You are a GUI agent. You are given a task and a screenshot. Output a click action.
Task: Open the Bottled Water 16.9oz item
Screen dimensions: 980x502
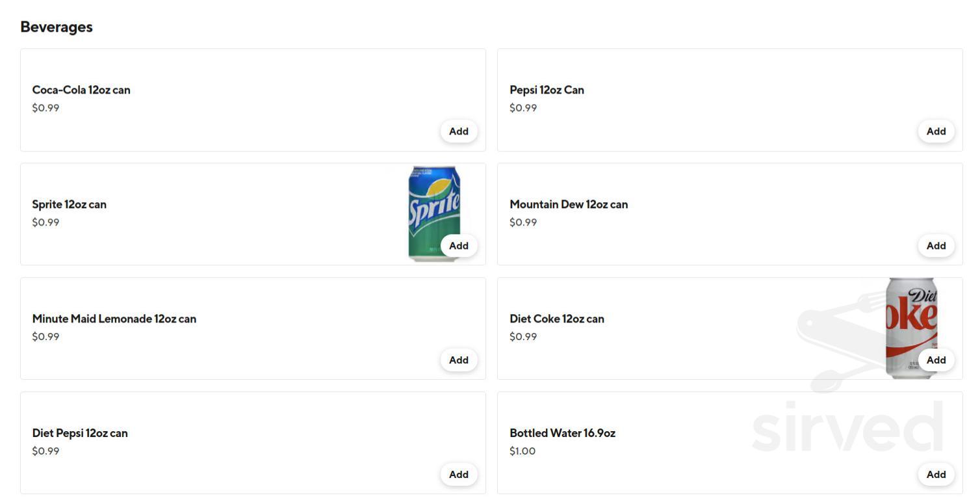[x=562, y=432]
